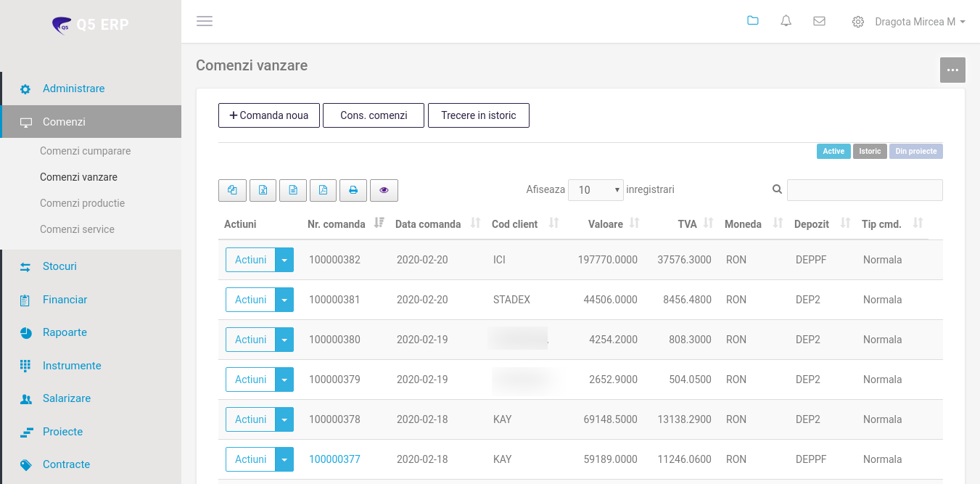
Task: Export the orders table to Excel
Action: [x=263, y=190]
